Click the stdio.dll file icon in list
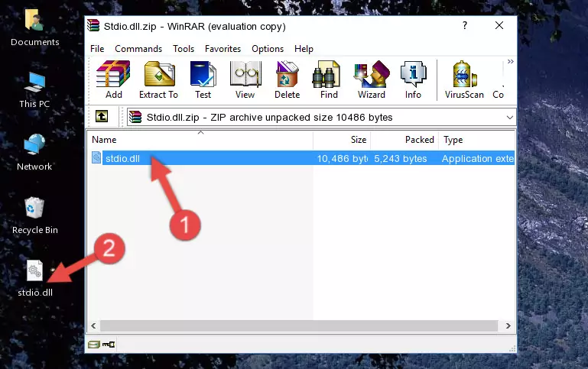The width and height of the screenshot is (588, 369). click(96, 157)
